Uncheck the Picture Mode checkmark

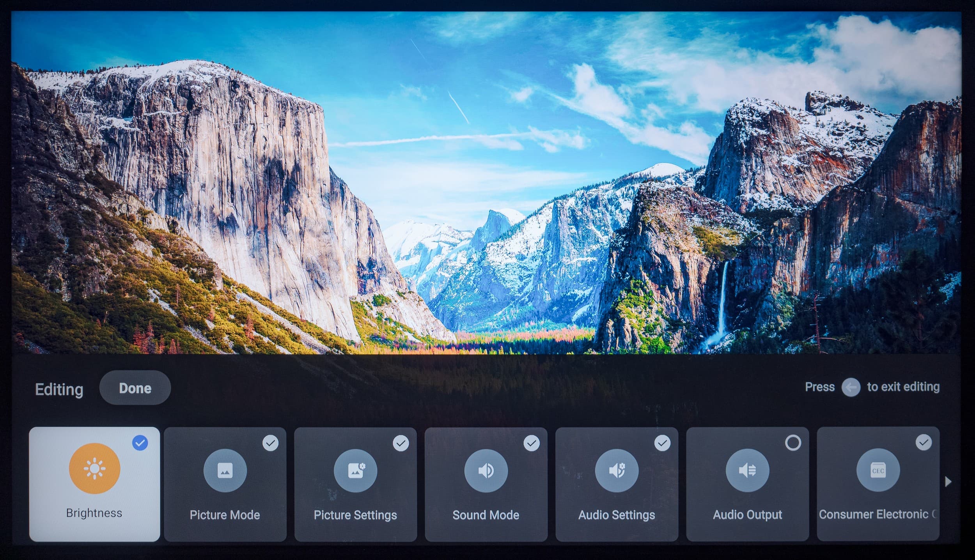pyautogui.click(x=270, y=443)
